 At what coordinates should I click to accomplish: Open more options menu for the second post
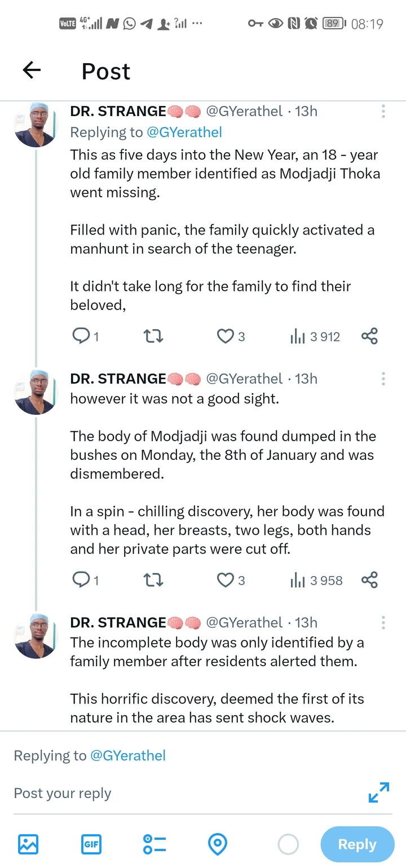coord(383,379)
